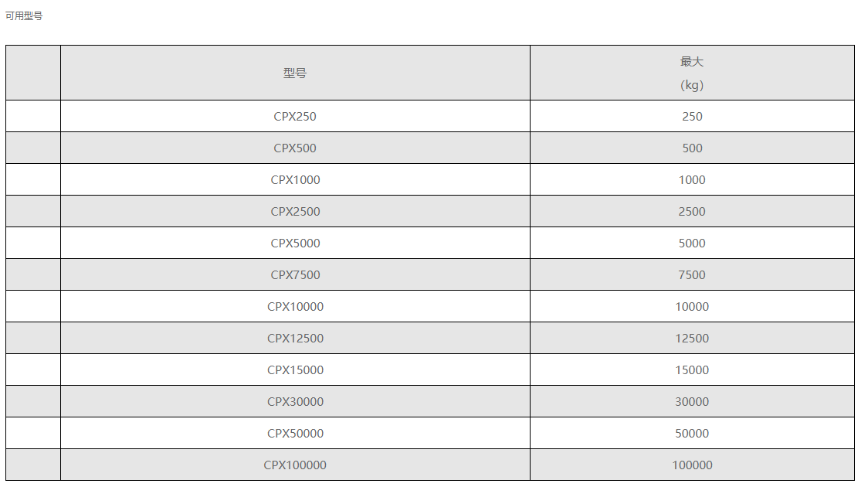Select the CPX500 model name
Image resolution: width=868 pixels, height=487 pixels.
pos(295,148)
